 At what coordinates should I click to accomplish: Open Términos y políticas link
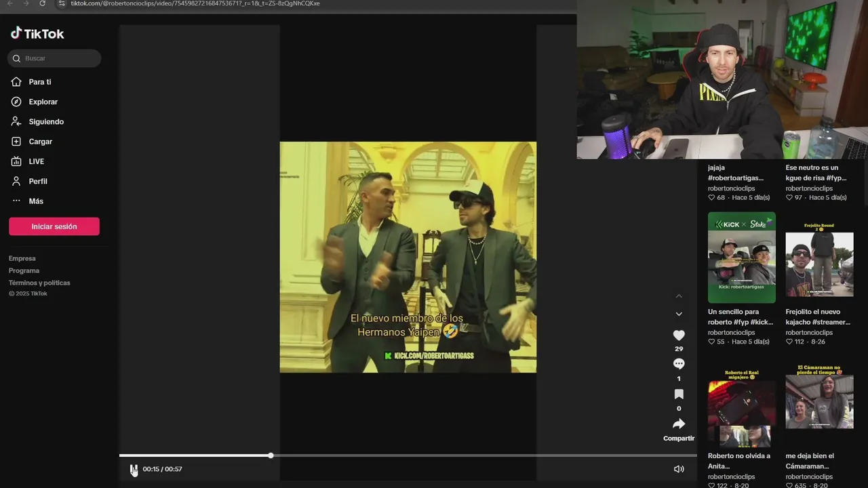point(39,283)
